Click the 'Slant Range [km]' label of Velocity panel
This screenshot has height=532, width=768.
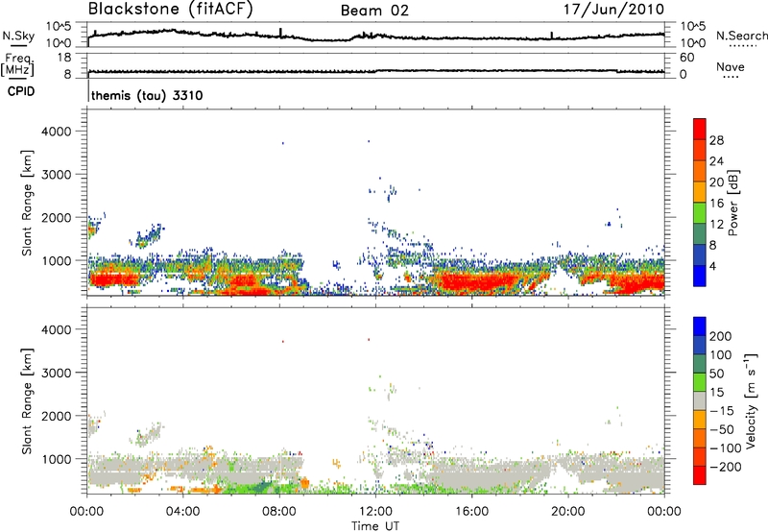click(28, 400)
